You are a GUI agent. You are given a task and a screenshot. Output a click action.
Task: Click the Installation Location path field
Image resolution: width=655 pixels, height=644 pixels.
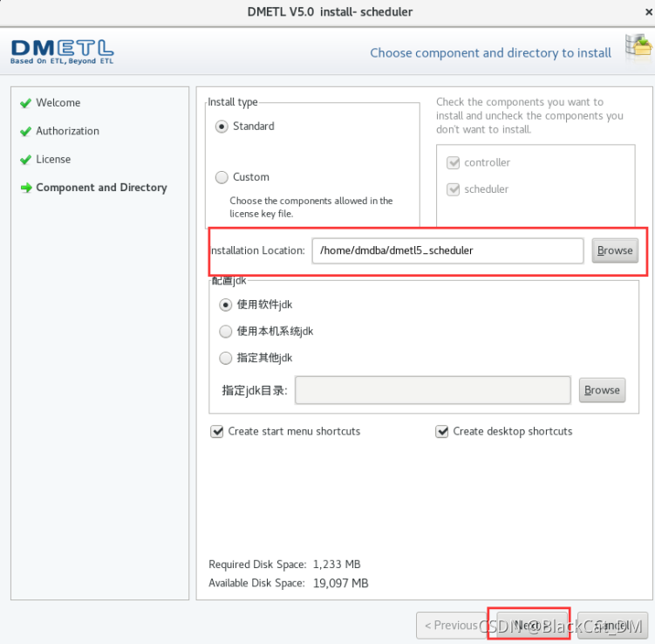(x=447, y=250)
